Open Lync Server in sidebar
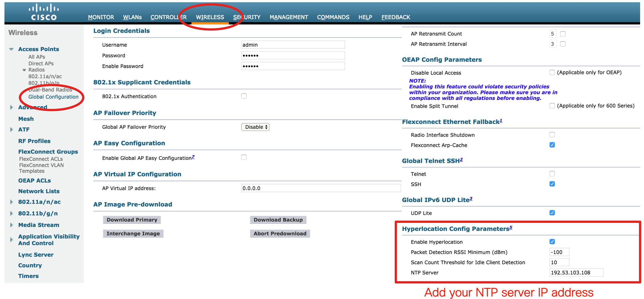The width and height of the screenshot is (644, 299). [36, 255]
